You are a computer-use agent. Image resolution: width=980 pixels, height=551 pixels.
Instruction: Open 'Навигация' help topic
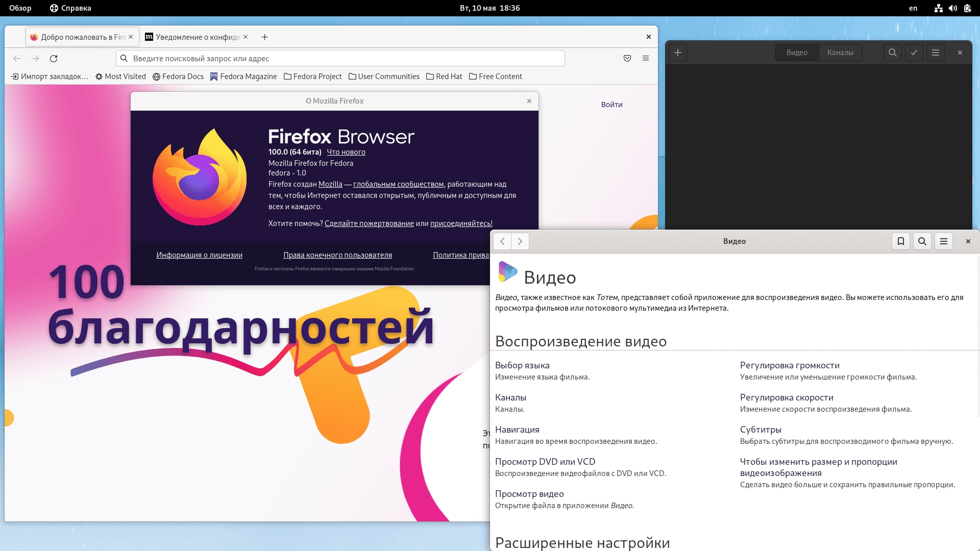click(517, 430)
